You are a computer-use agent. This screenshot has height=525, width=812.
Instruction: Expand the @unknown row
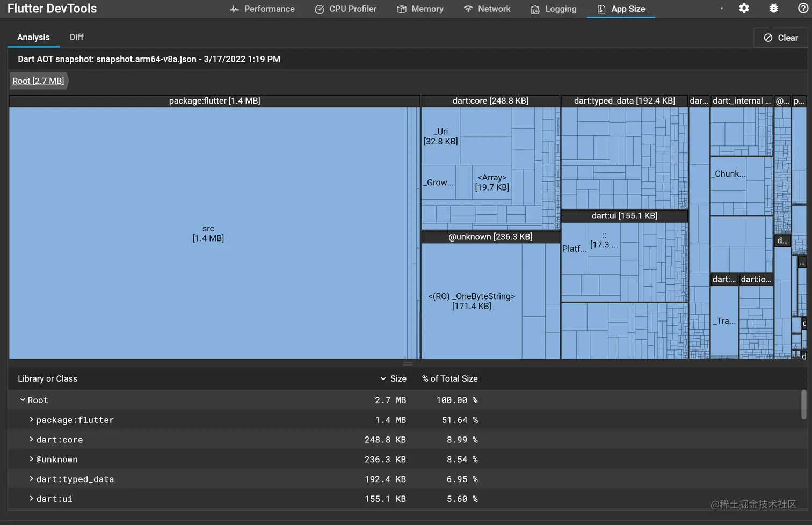[31, 460]
